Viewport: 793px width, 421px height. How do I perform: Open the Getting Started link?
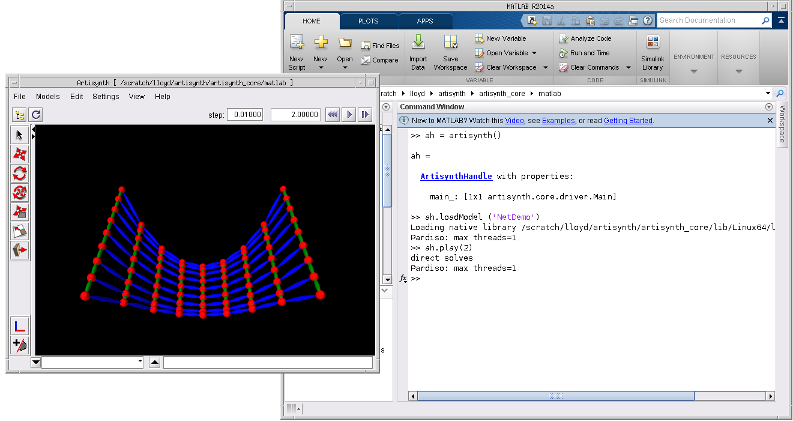click(628, 120)
